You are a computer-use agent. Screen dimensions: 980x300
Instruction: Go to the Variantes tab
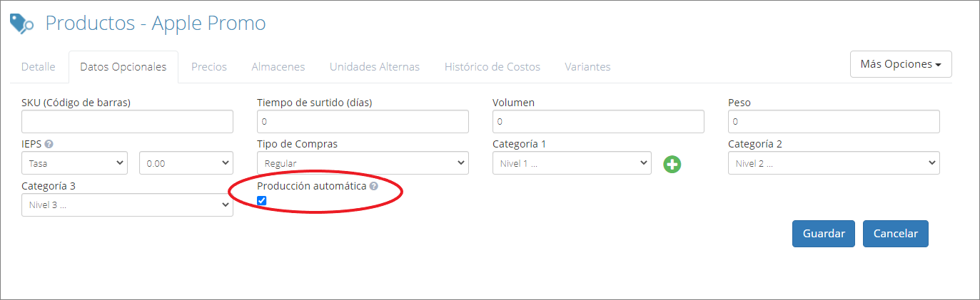(x=587, y=66)
